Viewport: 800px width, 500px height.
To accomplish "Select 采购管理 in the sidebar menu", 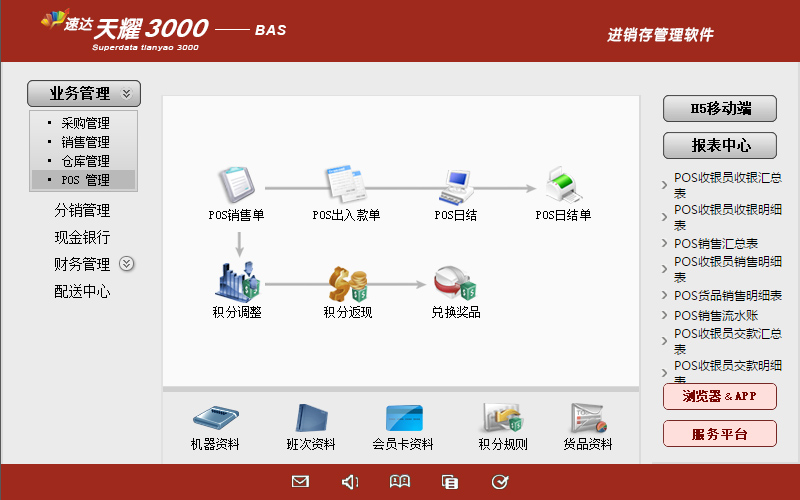I will tap(85, 124).
